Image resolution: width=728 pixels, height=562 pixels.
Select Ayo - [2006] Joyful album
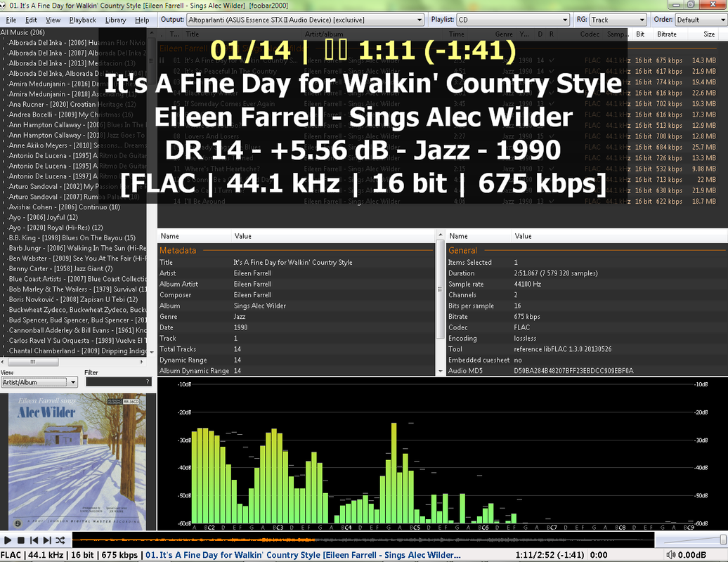coord(43,217)
